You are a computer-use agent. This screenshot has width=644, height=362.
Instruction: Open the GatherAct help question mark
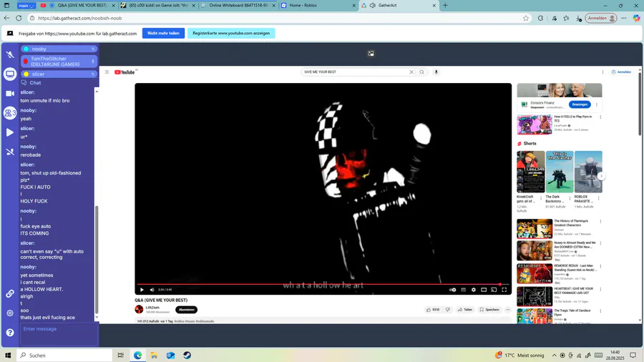pyautogui.click(x=10, y=333)
